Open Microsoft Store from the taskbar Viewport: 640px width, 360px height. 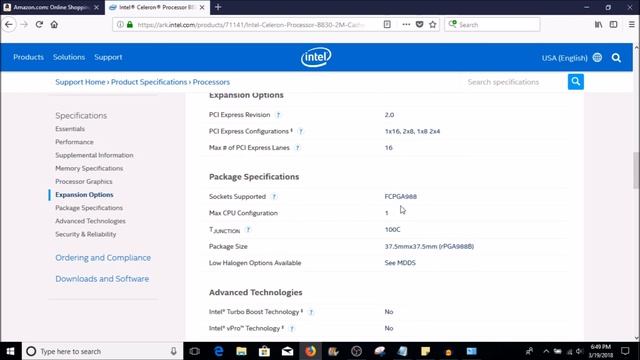click(264, 351)
